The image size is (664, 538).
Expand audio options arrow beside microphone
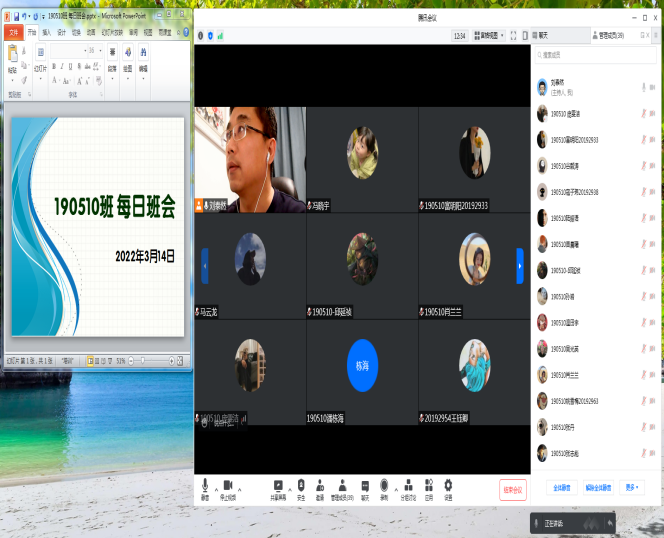pyautogui.click(x=216, y=489)
